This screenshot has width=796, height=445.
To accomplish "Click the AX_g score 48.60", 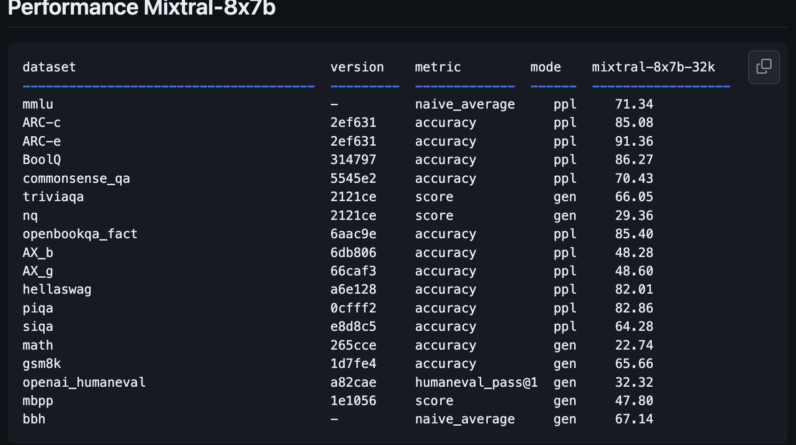I will (x=634, y=271).
